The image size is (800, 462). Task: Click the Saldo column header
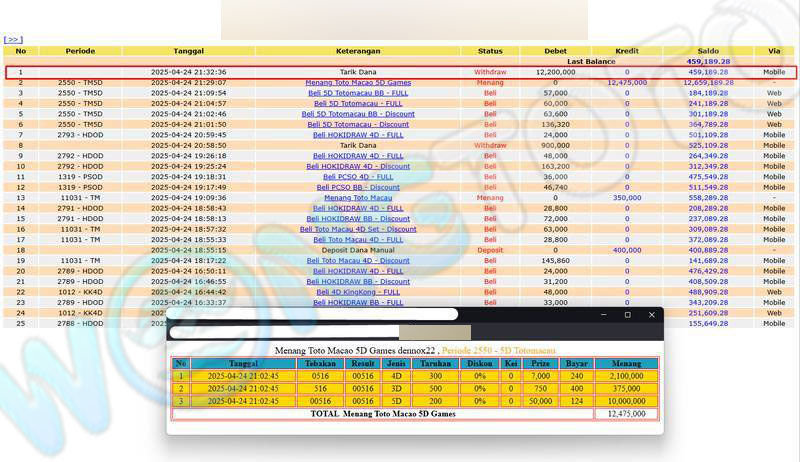pyautogui.click(x=707, y=50)
